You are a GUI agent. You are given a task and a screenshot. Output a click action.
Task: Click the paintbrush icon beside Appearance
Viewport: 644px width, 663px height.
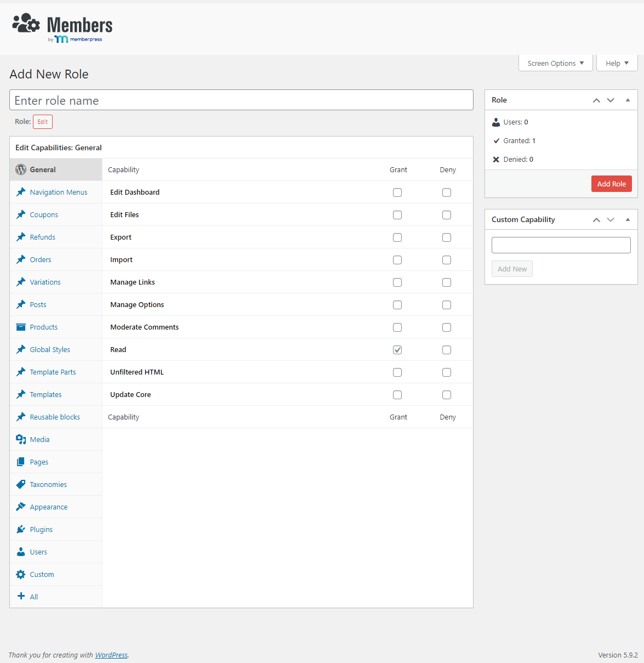[x=21, y=507]
